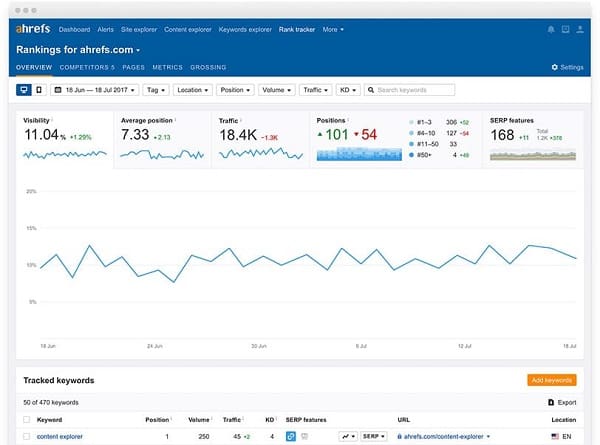The width and height of the screenshot is (600, 445).
Task: Open the Position filter dropdown
Action: click(x=235, y=90)
